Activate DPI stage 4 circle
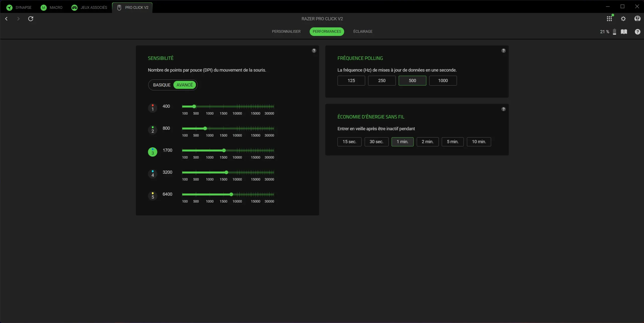The image size is (644, 323). click(152, 174)
